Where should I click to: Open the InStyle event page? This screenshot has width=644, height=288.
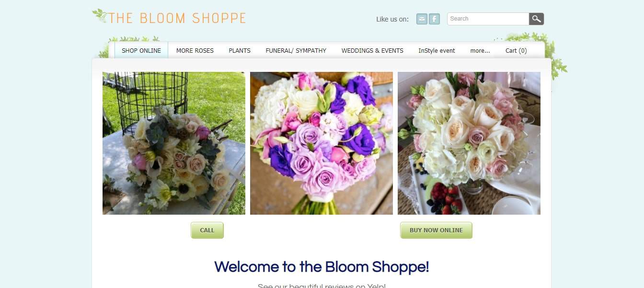(437, 50)
